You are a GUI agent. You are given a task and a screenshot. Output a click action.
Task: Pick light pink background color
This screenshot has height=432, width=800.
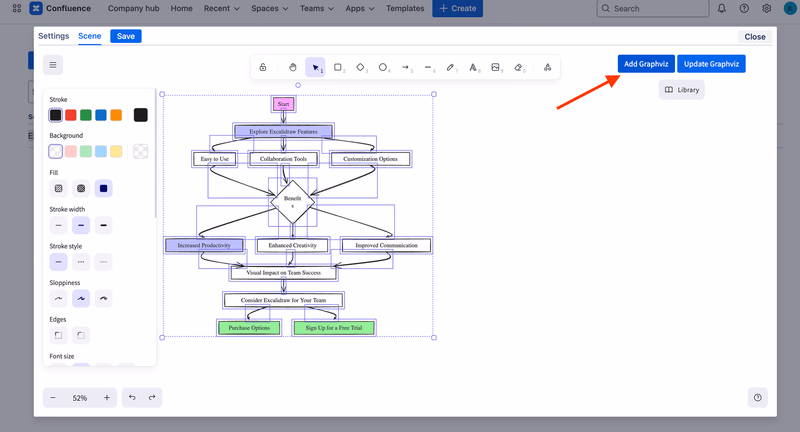click(71, 151)
